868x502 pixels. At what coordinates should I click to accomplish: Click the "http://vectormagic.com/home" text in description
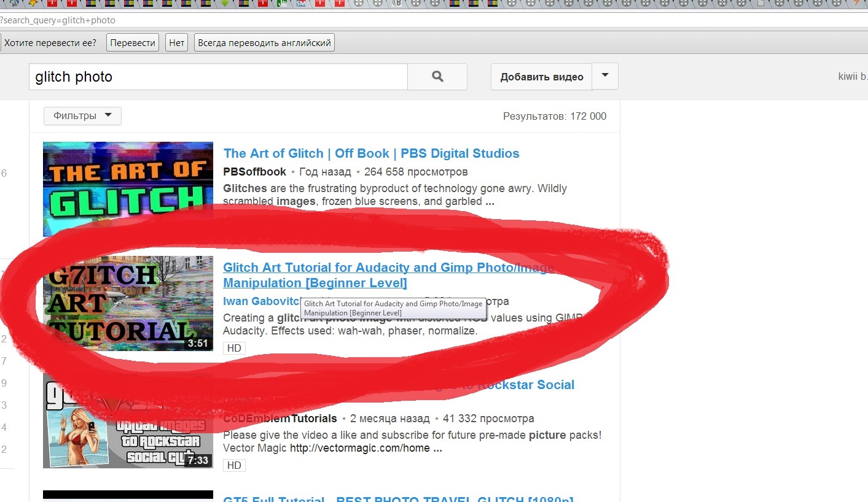coord(361,448)
